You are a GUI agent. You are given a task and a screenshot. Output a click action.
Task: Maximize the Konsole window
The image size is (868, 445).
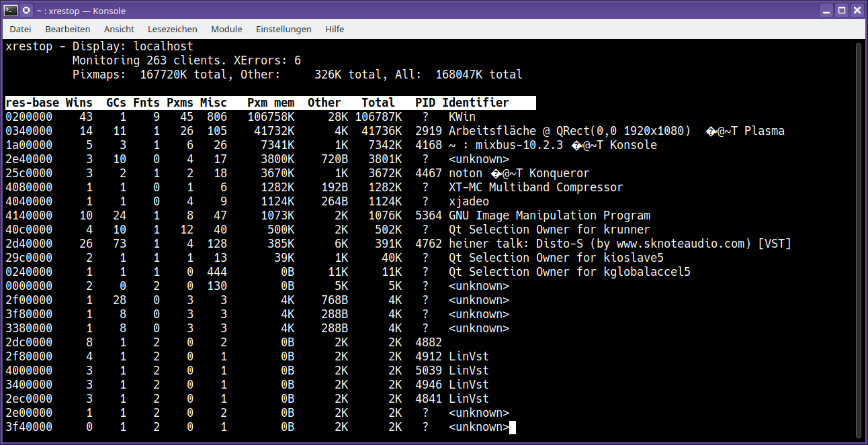[x=842, y=11]
